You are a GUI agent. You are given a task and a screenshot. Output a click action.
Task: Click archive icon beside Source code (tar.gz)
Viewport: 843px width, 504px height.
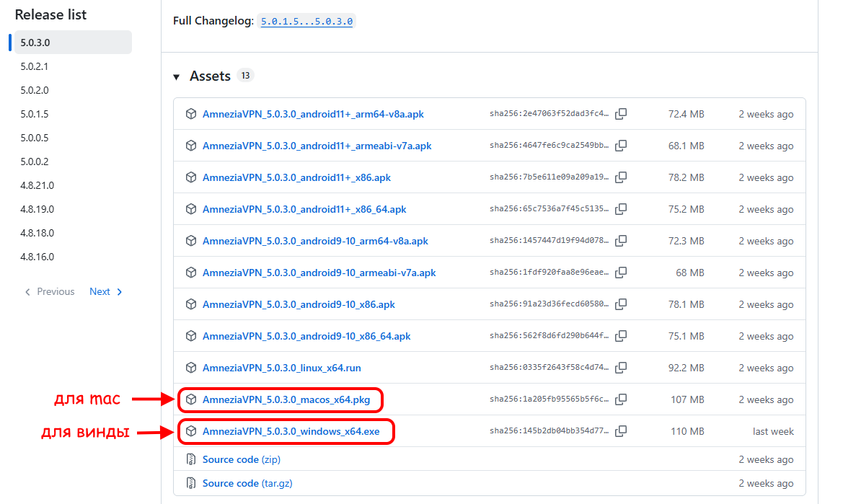click(x=191, y=483)
